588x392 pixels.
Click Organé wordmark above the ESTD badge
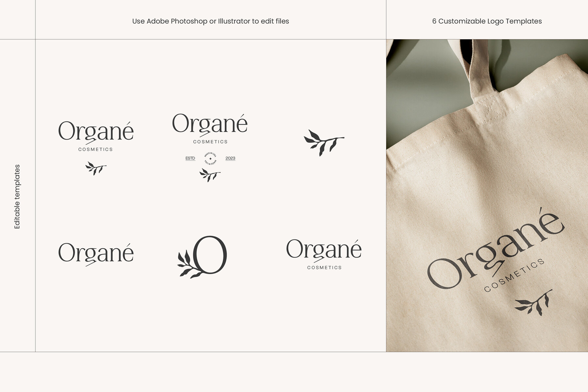coord(210,124)
